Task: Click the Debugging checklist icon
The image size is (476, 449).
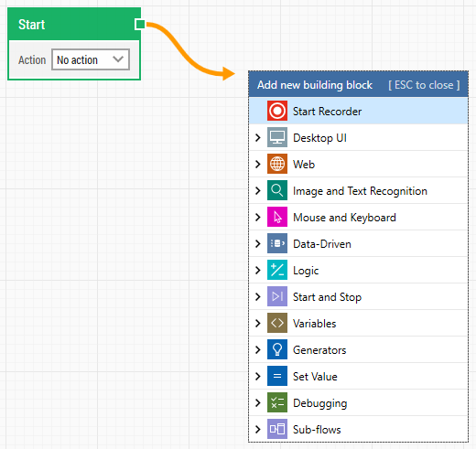Action: 277,402
